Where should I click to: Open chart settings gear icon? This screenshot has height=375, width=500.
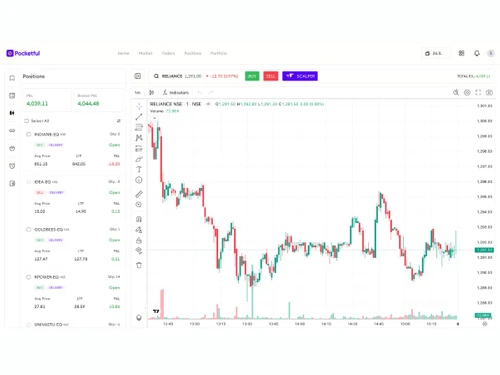pos(467,93)
